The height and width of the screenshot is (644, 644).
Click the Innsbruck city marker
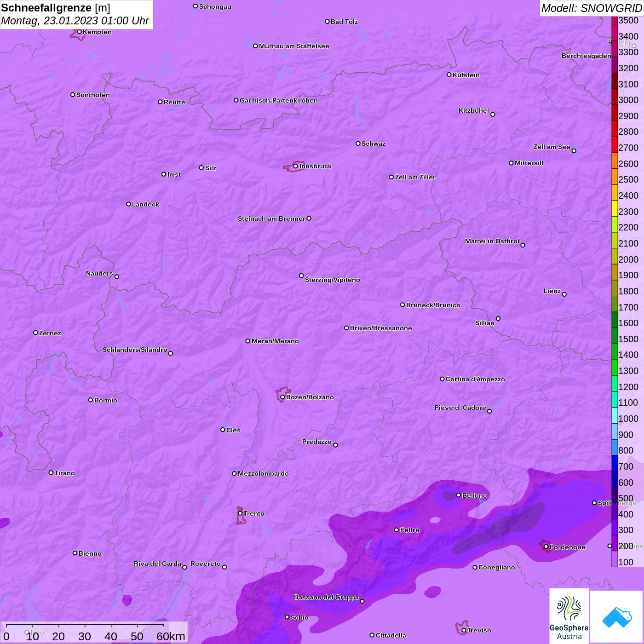point(295,166)
